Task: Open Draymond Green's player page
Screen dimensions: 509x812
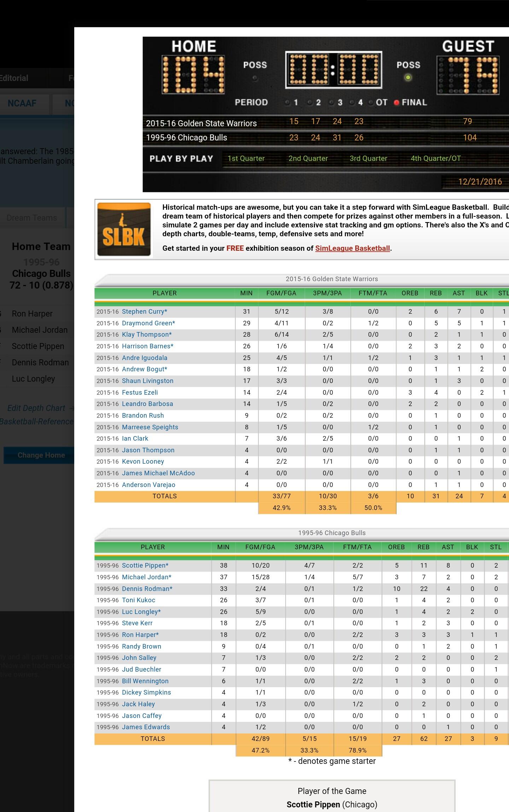Action: [x=148, y=323]
